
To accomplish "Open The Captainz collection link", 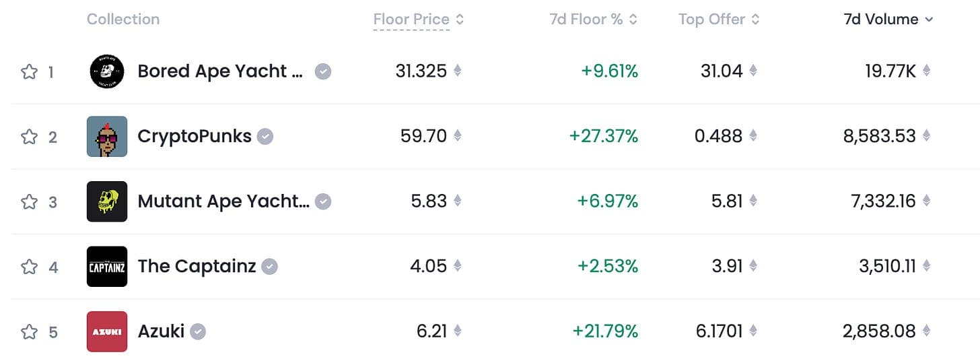I will pyautogui.click(x=197, y=267).
